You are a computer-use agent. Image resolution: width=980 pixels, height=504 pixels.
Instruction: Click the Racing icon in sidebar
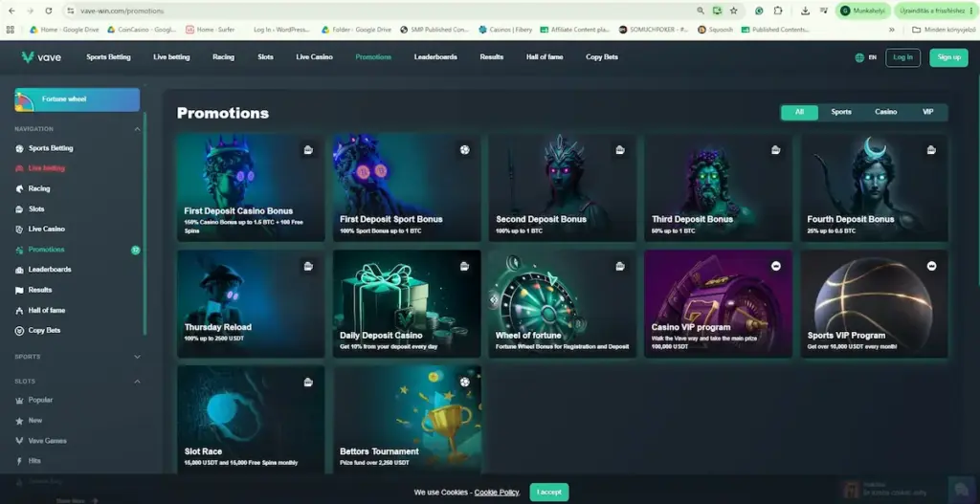19,188
